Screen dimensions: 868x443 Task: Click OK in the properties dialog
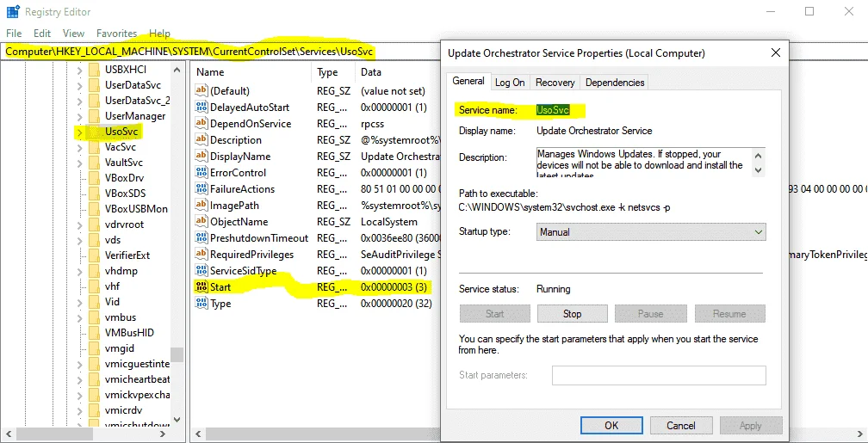[611, 425]
